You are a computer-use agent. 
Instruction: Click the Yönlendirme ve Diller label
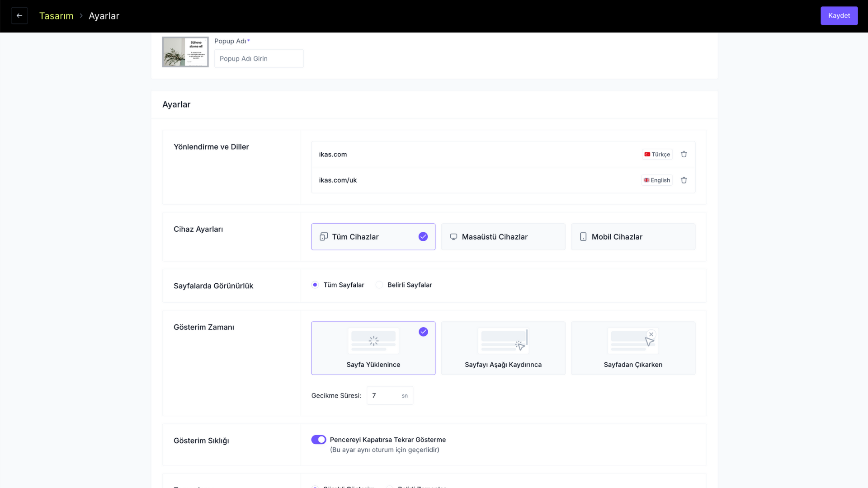[x=211, y=147]
